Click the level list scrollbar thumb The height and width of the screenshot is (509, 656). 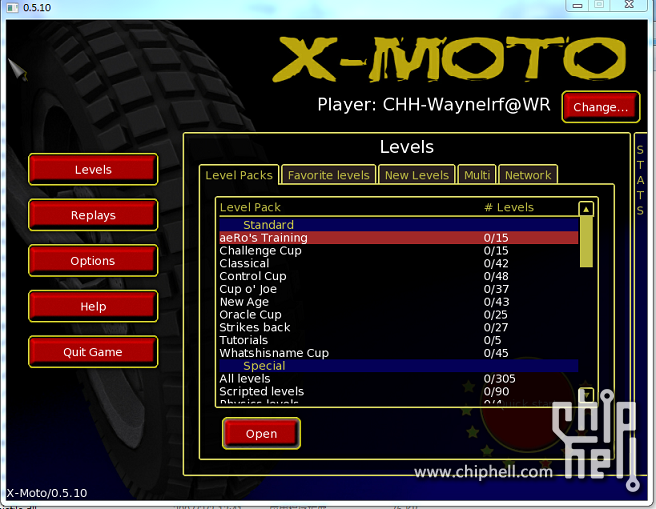pyautogui.click(x=586, y=242)
